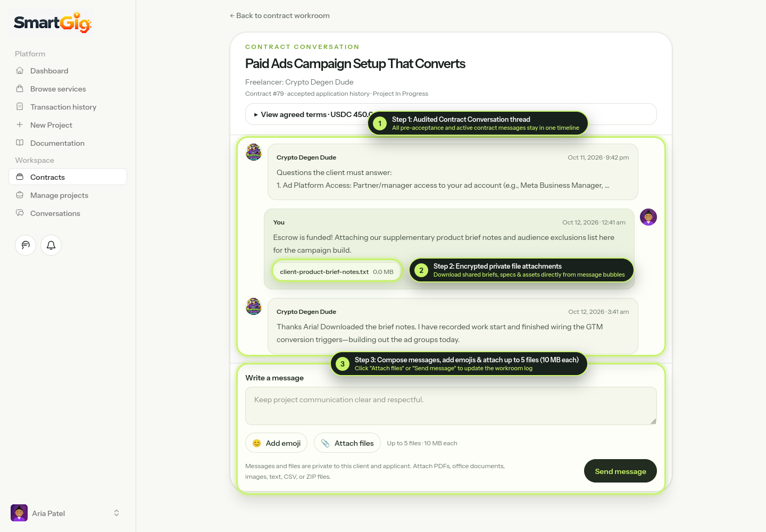Image resolution: width=766 pixels, height=532 pixels.
Task: Click the New Project plus icon
Action: click(x=20, y=125)
